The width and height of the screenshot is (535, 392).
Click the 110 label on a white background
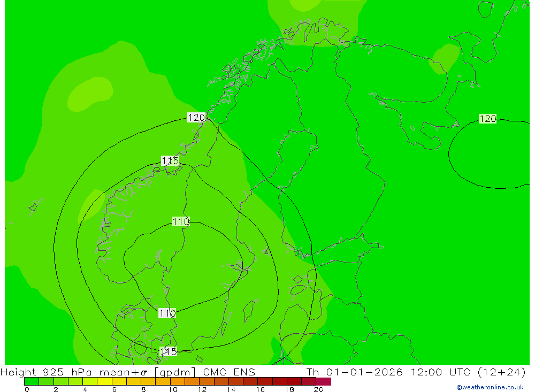point(167,313)
